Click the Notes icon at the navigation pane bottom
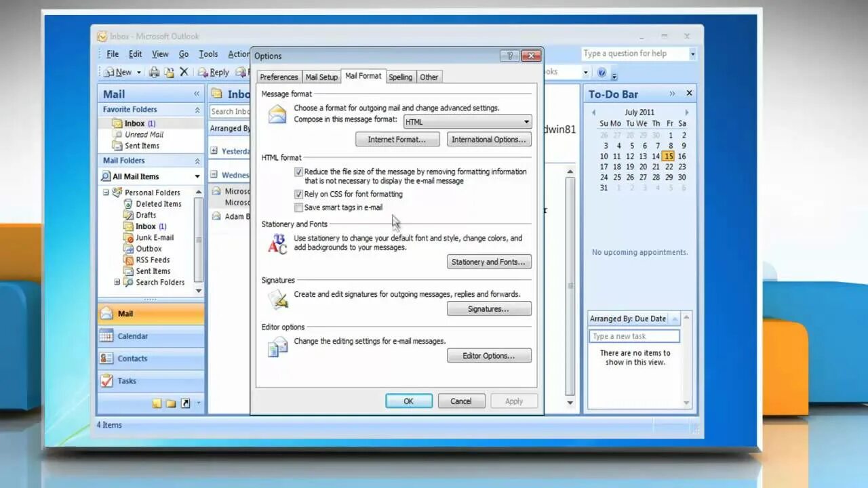 point(157,403)
